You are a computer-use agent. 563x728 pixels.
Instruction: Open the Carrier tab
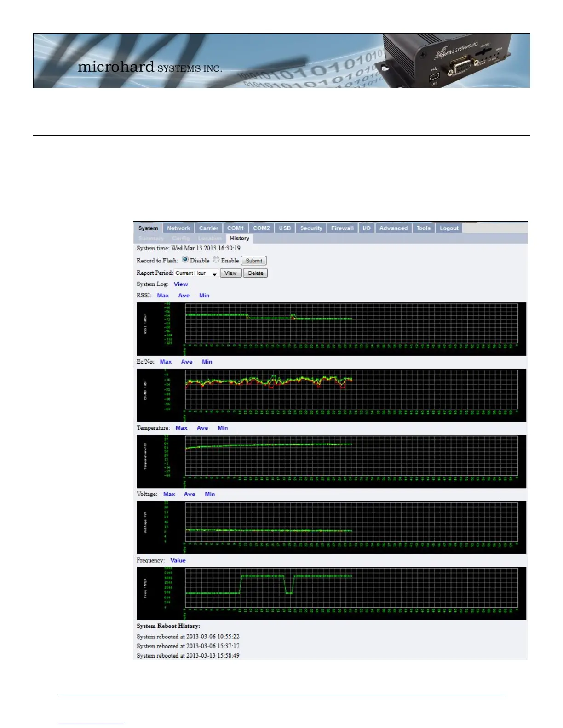pos(209,228)
